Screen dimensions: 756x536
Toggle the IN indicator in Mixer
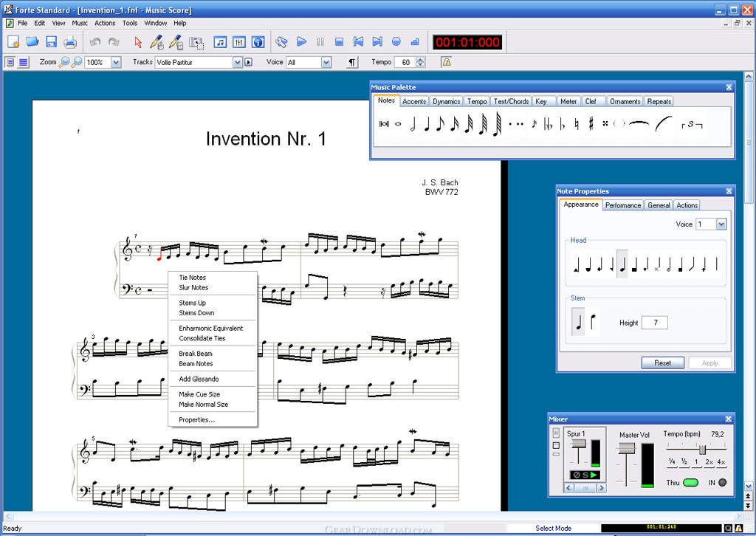pos(722,483)
